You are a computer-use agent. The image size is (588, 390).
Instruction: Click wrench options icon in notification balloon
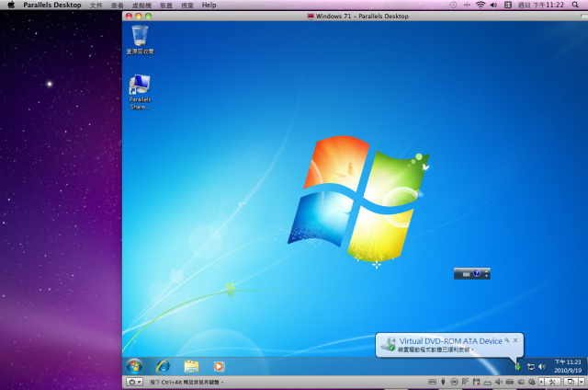tap(506, 340)
